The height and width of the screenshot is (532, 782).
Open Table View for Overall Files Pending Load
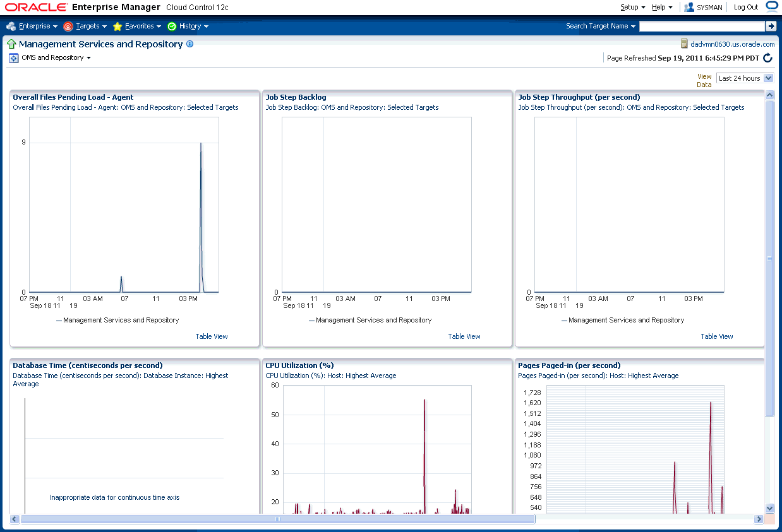point(212,336)
